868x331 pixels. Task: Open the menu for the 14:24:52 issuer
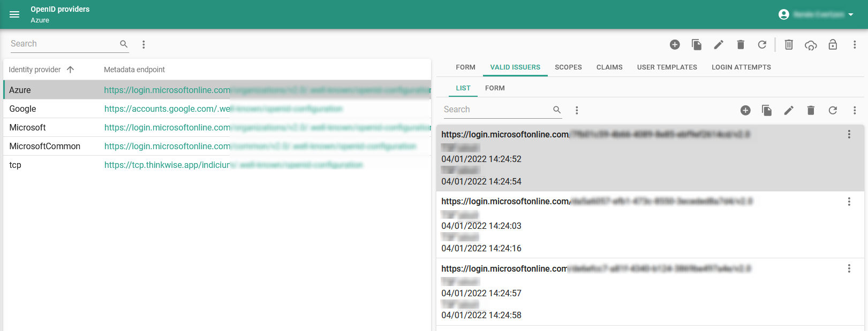click(849, 134)
